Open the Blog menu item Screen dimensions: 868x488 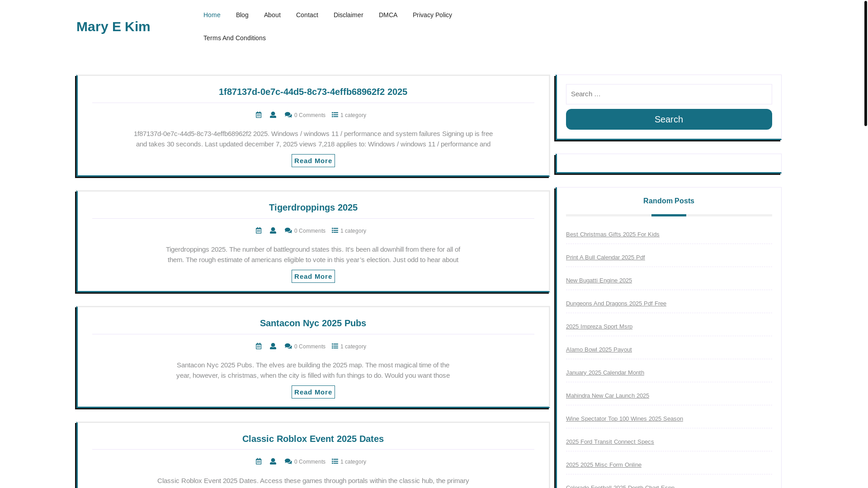(x=242, y=15)
